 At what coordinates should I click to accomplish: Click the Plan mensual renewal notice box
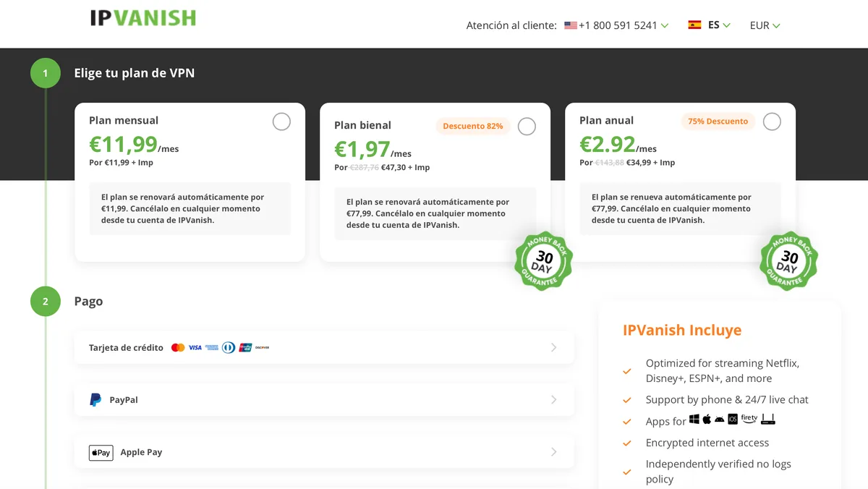tap(190, 208)
